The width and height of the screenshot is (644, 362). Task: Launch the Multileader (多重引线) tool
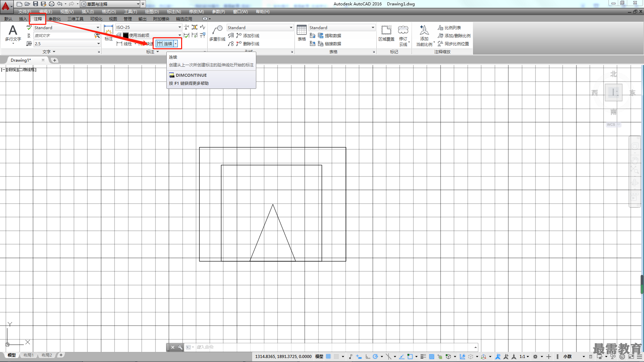(x=217, y=33)
